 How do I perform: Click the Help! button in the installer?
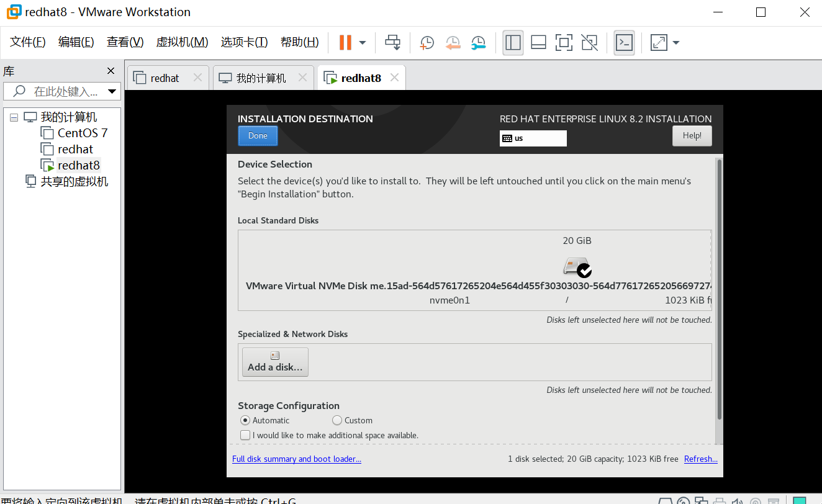pos(692,136)
